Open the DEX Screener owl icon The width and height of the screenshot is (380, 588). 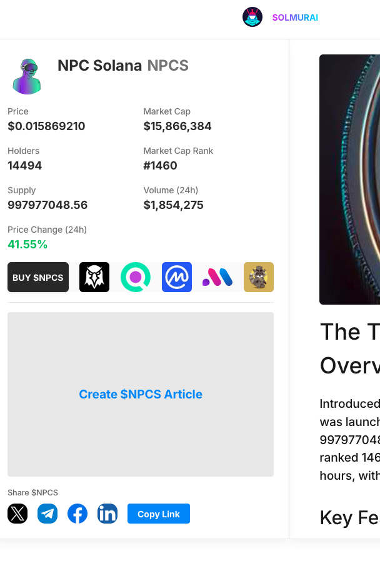(94, 277)
